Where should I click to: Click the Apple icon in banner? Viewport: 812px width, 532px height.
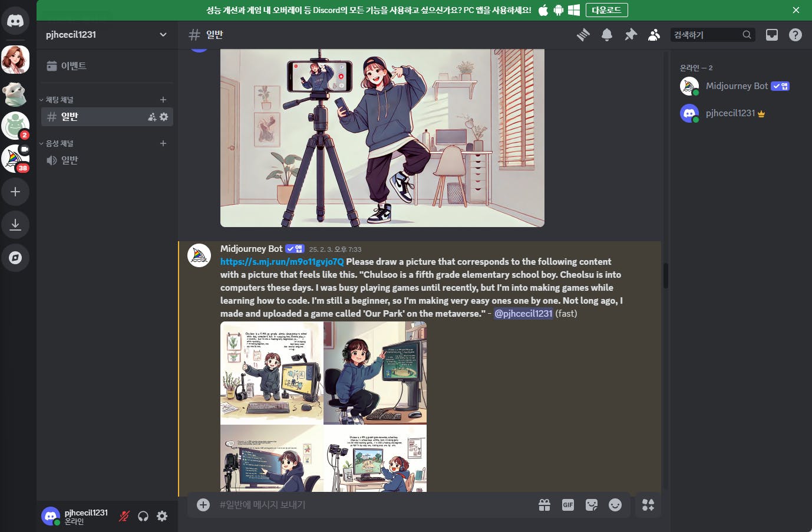[x=543, y=10]
